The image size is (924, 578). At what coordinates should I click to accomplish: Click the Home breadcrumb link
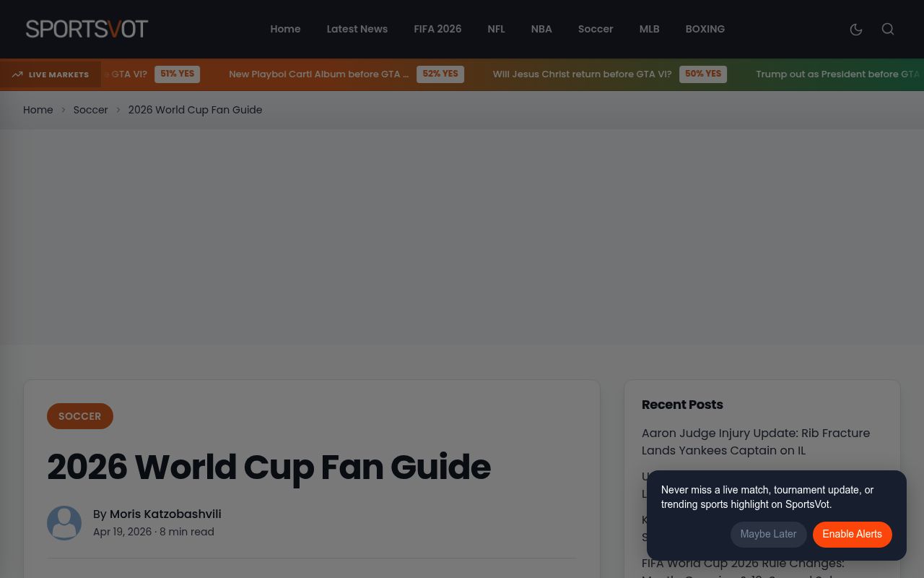pos(38,110)
